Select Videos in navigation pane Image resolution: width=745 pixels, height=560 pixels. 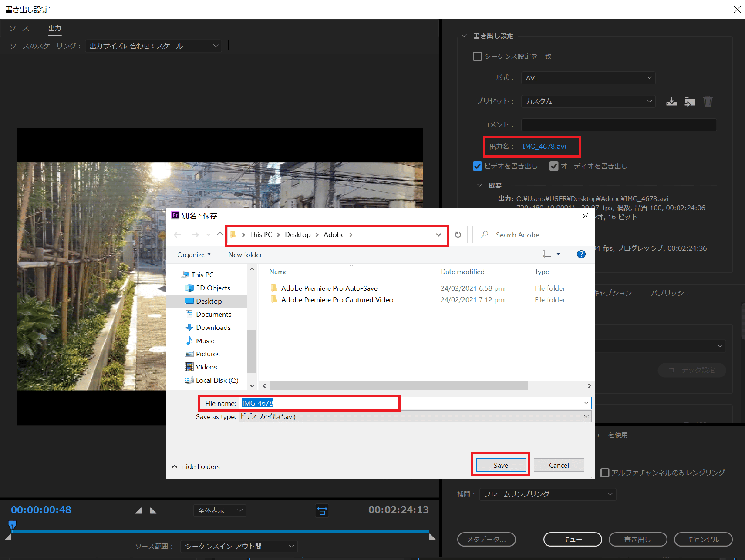click(201, 367)
